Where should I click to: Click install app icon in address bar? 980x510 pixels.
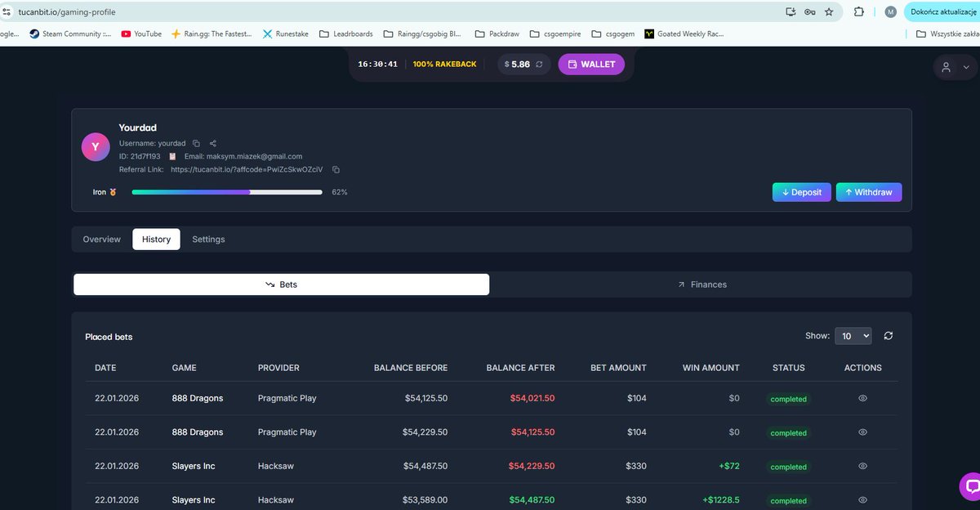(790, 11)
